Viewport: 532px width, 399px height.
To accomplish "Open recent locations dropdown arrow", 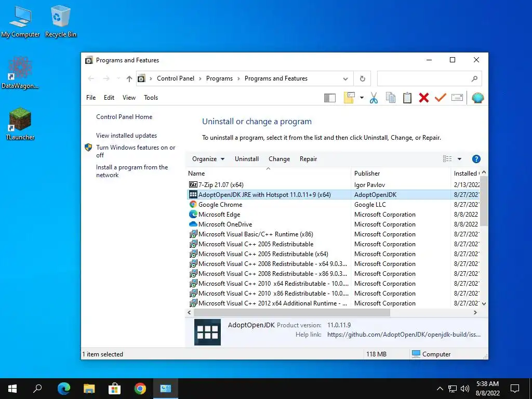I will (x=118, y=79).
